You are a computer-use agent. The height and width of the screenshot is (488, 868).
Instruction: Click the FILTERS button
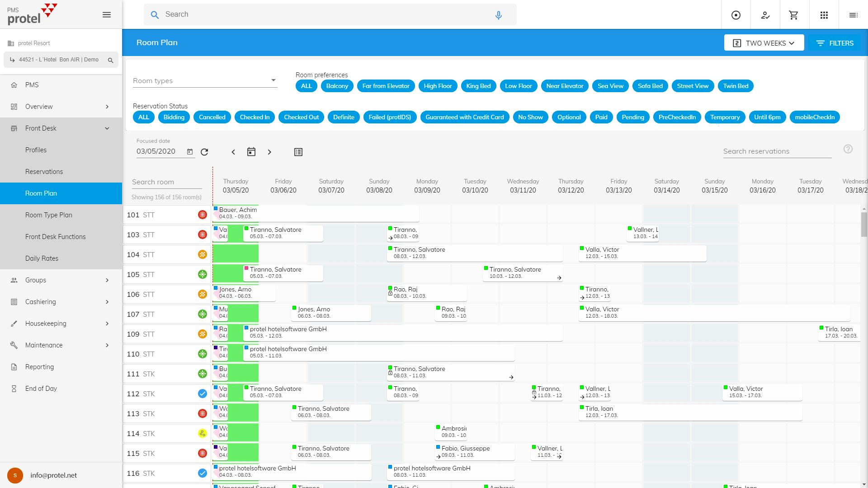[x=835, y=42]
